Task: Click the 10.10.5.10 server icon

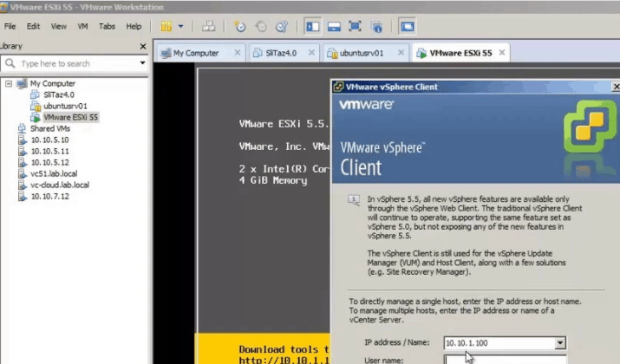Action: pyautogui.click(x=23, y=140)
